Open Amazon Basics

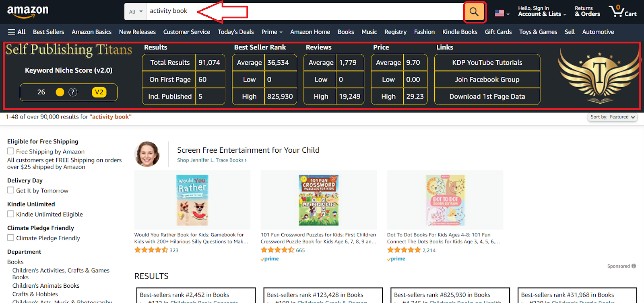(x=91, y=32)
